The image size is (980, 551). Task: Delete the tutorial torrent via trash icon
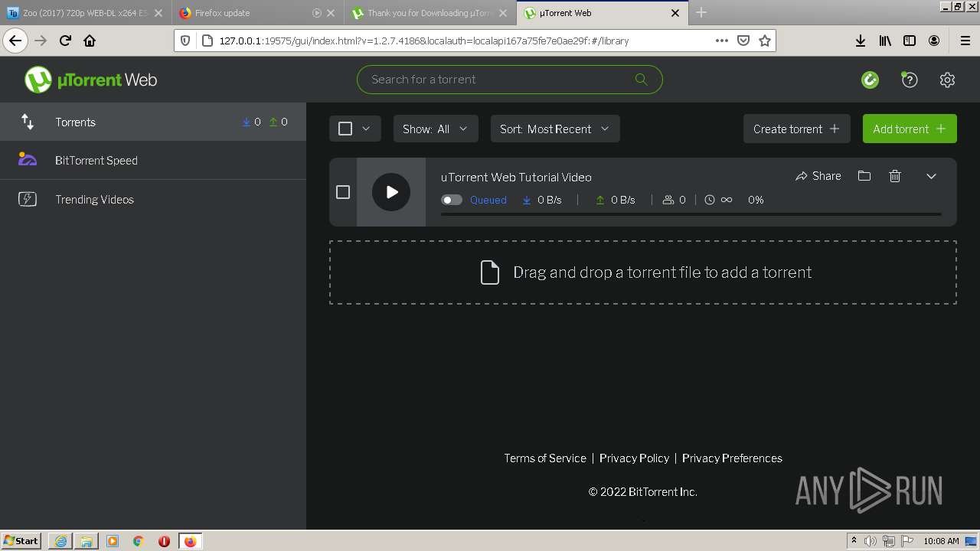coord(895,176)
